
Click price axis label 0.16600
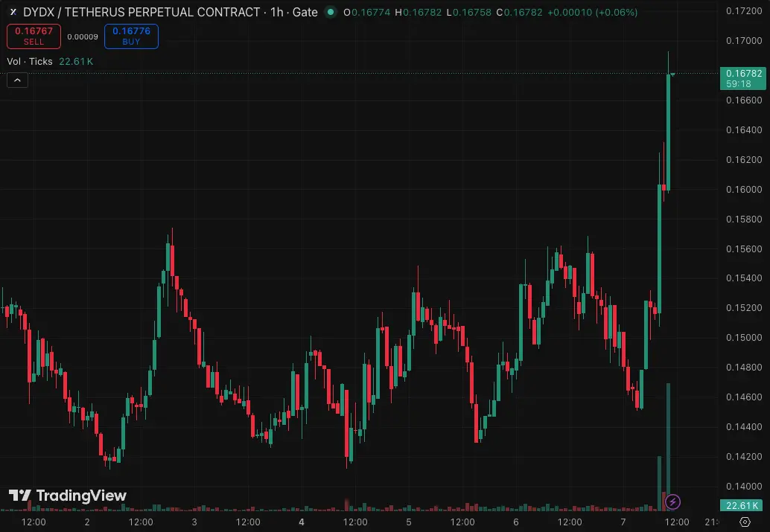pos(744,100)
